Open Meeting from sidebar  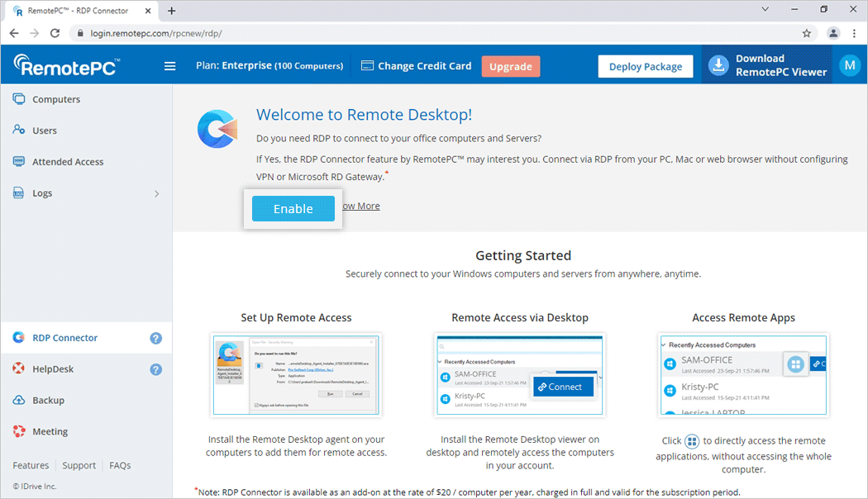(x=50, y=432)
